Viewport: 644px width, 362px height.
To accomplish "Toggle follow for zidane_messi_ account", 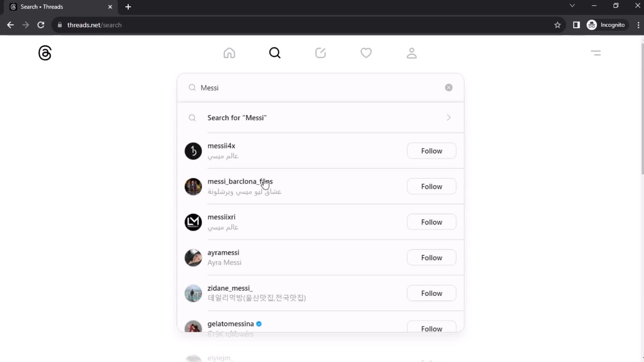I will tap(431, 293).
